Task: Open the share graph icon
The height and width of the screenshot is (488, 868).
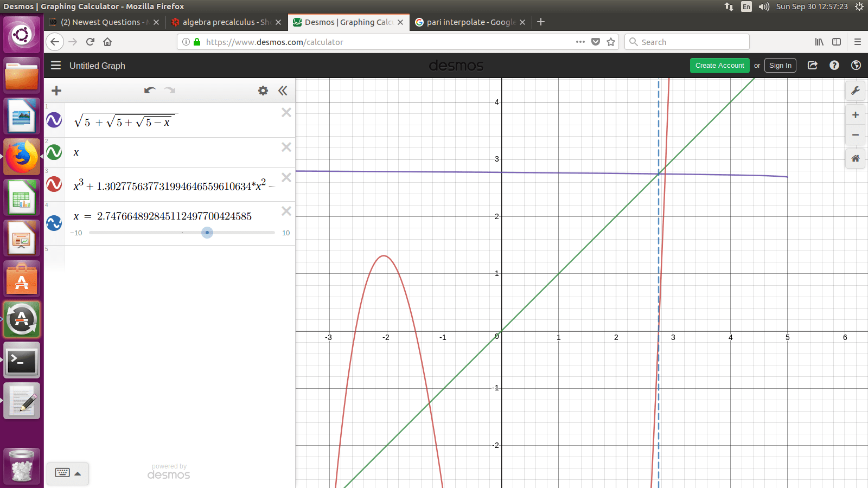Action: coord(812,65)
